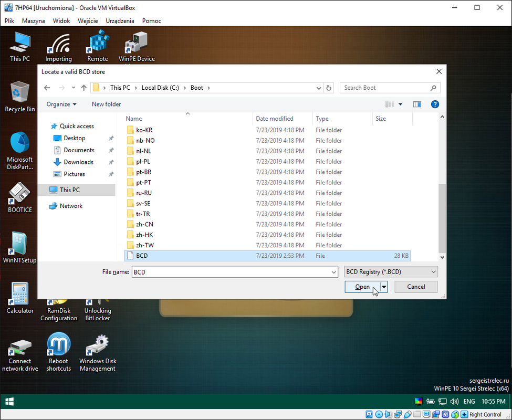Select Desktop in Quick access
The image size is (512, 420).
(x=75, y=138)
